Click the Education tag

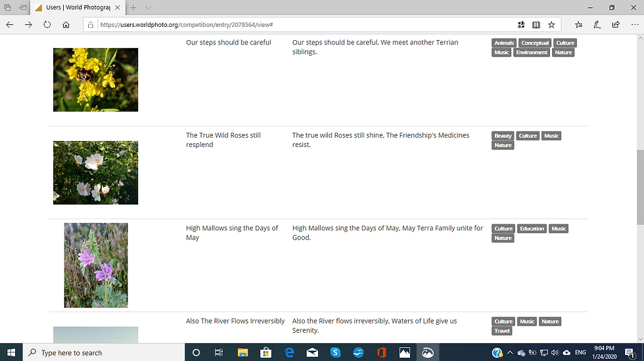(532, 228)
